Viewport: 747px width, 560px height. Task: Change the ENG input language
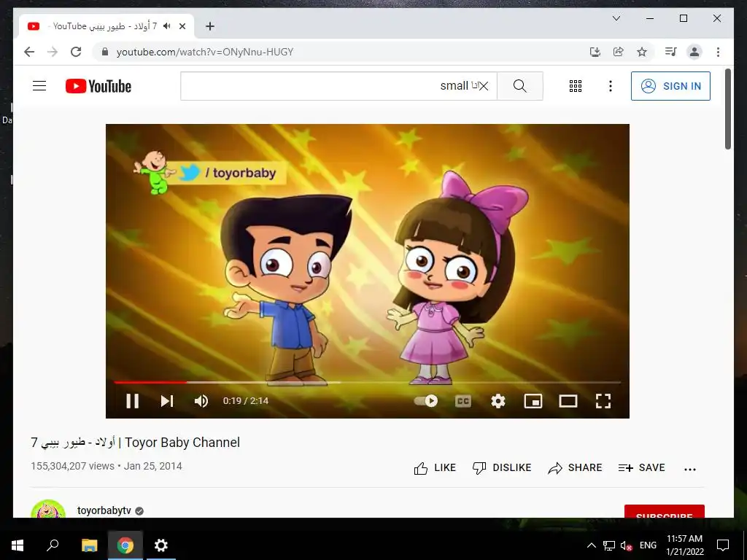pyautogui.click(x=648, y=545)
